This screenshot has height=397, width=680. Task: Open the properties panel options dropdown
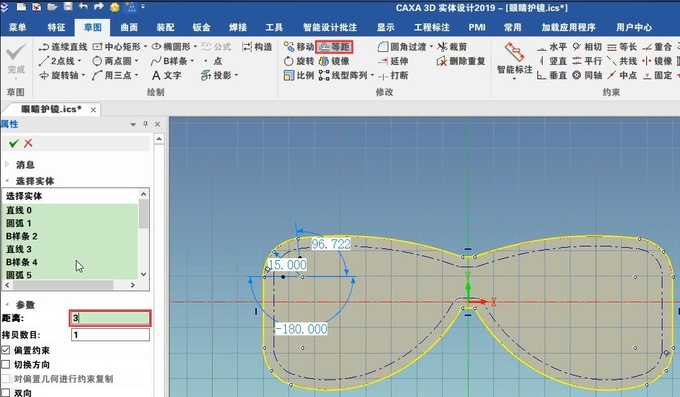pos(133,125)
